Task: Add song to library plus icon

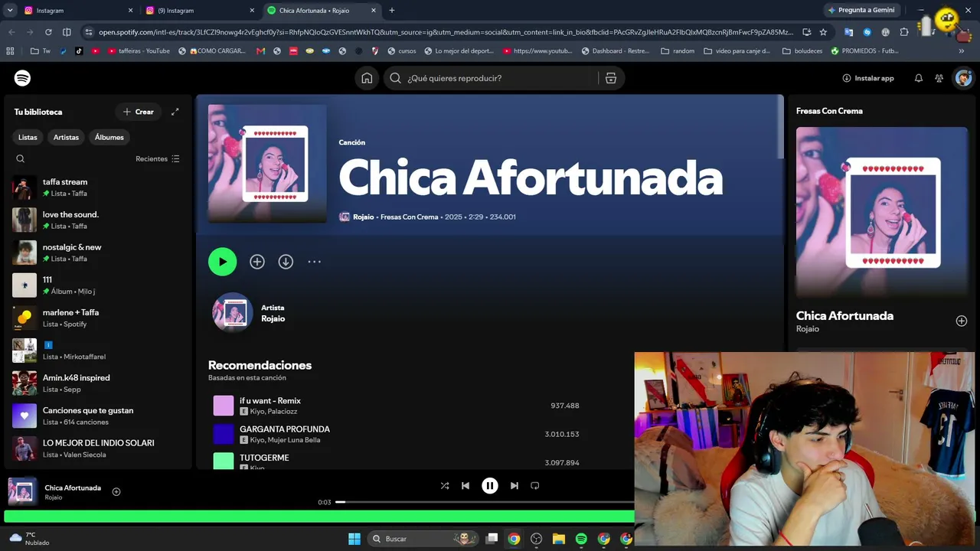Action: tap(257, 262)
